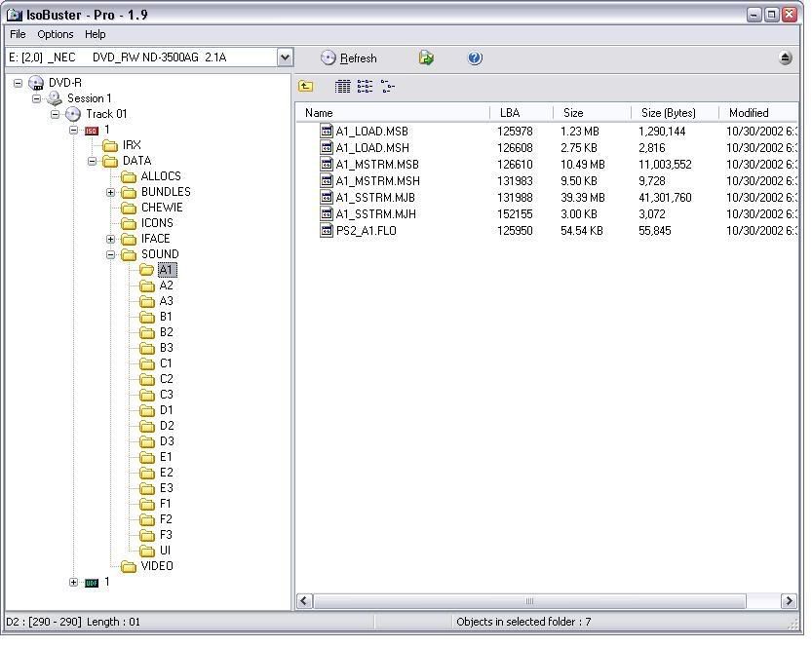This screenshot has width=812, height=647.
Task: Click the Track 01 disc icon
Action: click(x=73, y=114)
